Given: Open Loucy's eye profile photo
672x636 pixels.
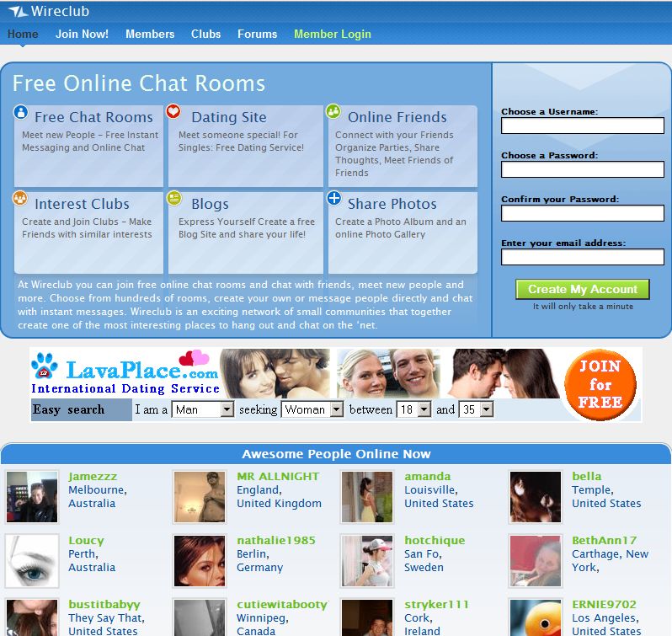Looking at the screenshot, I should coord(32,560).
